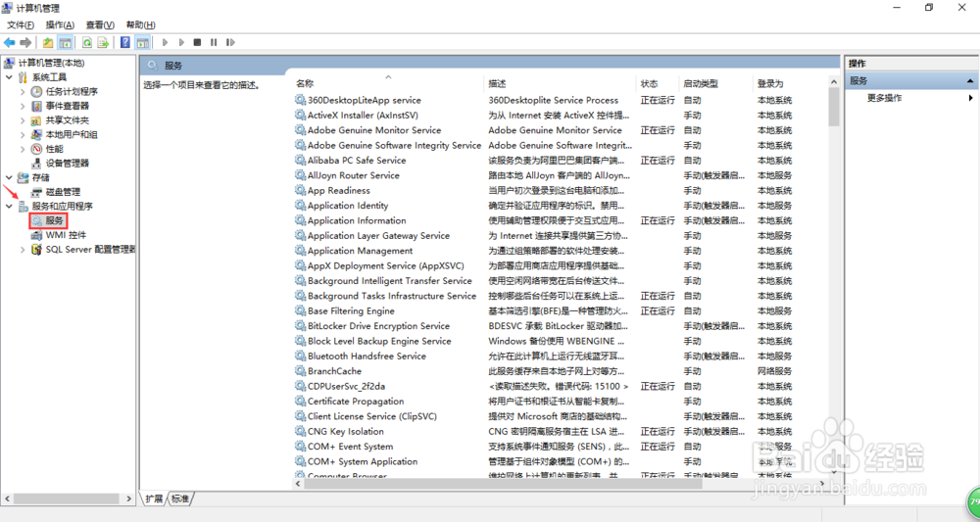Screen dimensions: 980x522
Task: Click the BranchCache service gear icon
Action: [x=300, y=371]
